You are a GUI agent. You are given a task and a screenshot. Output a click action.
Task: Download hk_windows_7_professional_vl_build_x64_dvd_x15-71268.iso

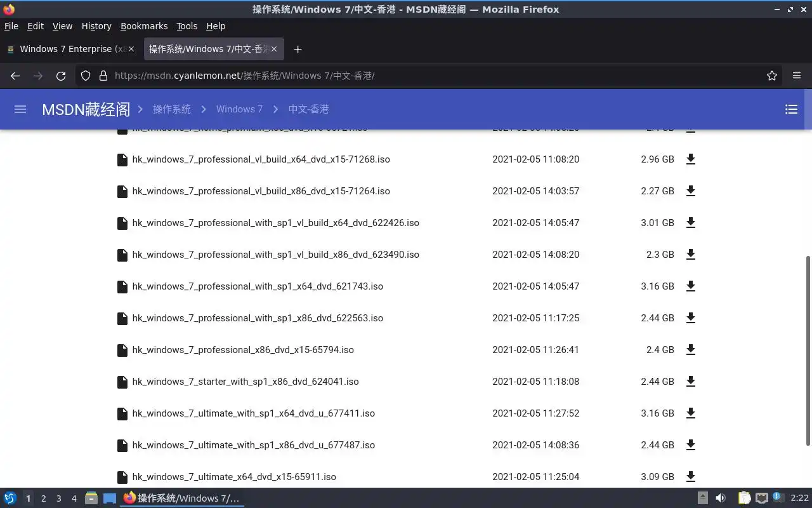click(x=691, y=159)
